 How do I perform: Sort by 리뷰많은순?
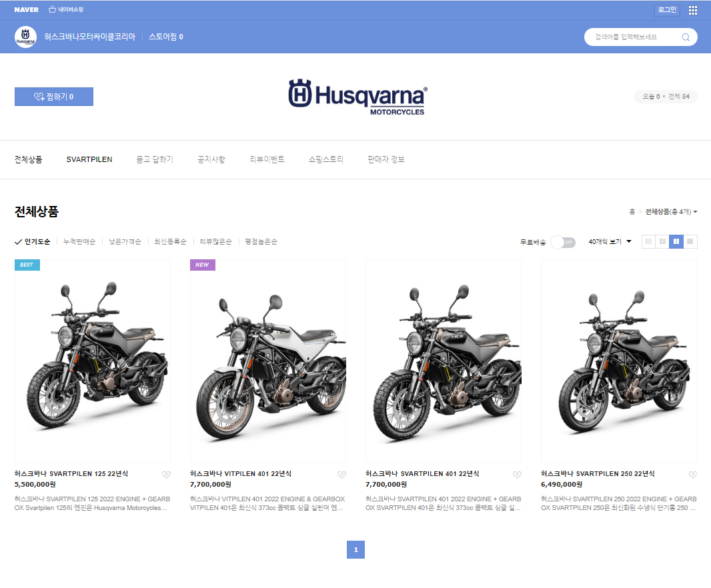(216, 241)
